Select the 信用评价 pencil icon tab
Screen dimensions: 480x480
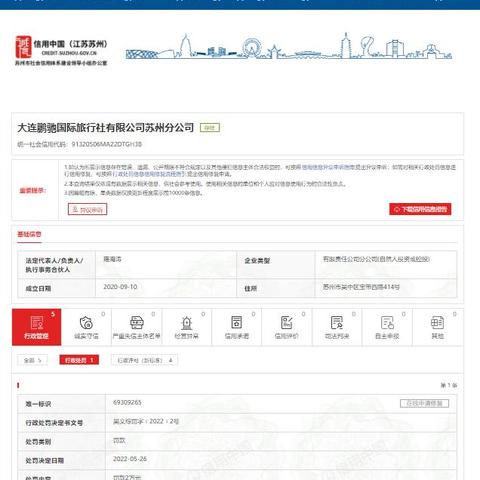287,327
